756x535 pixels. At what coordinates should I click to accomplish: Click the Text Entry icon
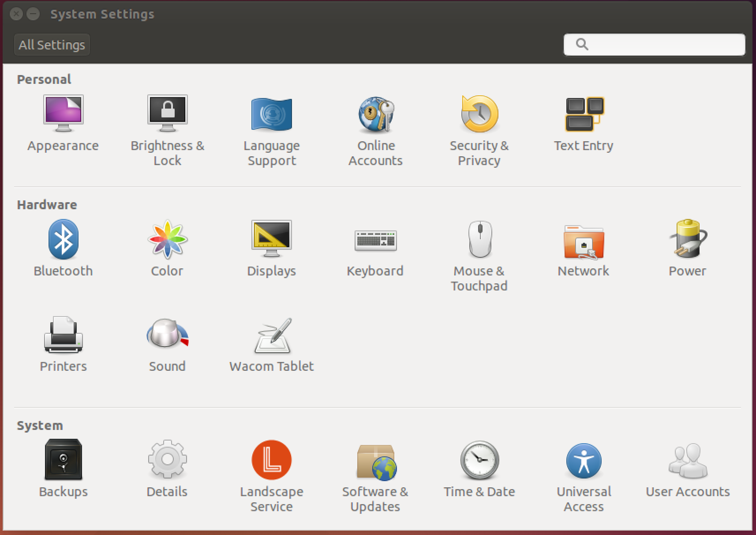[584, 114]
